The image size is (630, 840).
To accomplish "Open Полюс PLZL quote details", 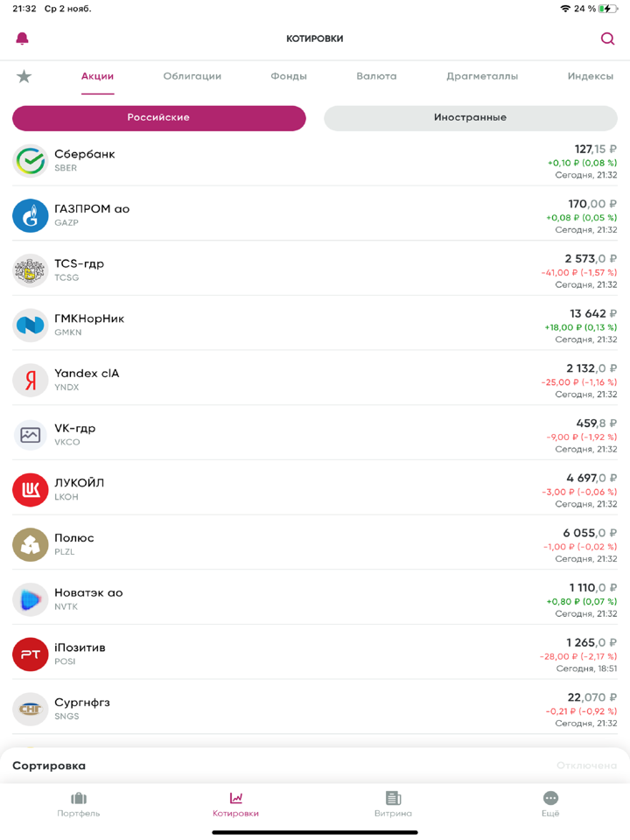I will click(315, 544).
